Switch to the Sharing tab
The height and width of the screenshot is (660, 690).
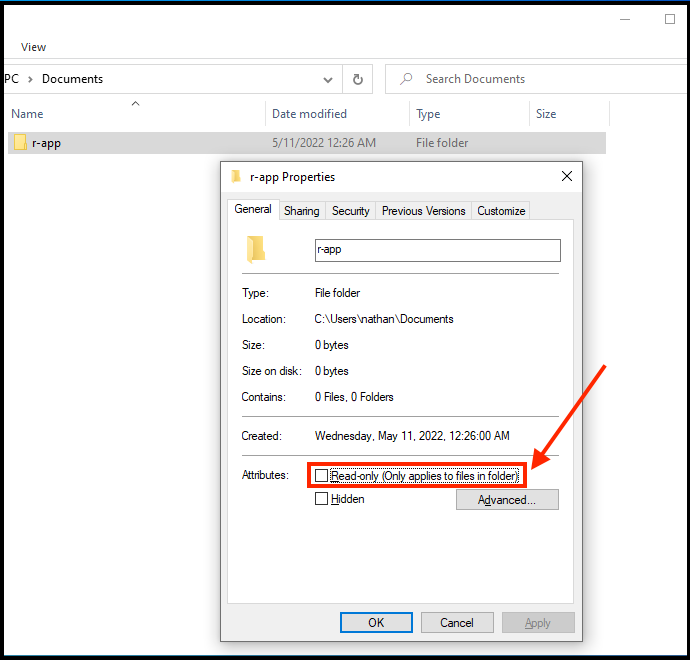point(302,211)
